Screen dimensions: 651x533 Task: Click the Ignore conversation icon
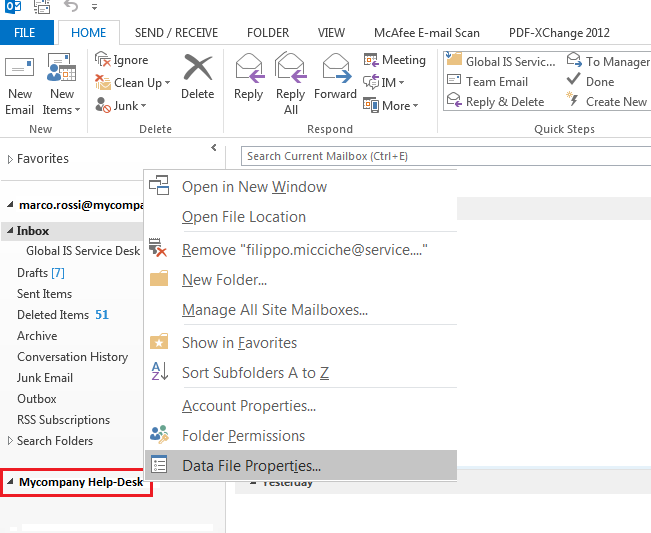tap(103, 61)
